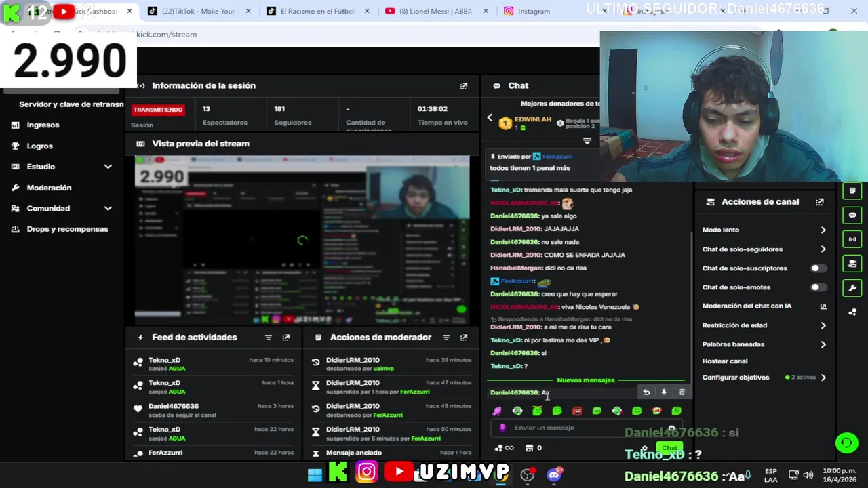
Task: Click the broadcast signal icon in right sidebar
Action: click(852, 239)
